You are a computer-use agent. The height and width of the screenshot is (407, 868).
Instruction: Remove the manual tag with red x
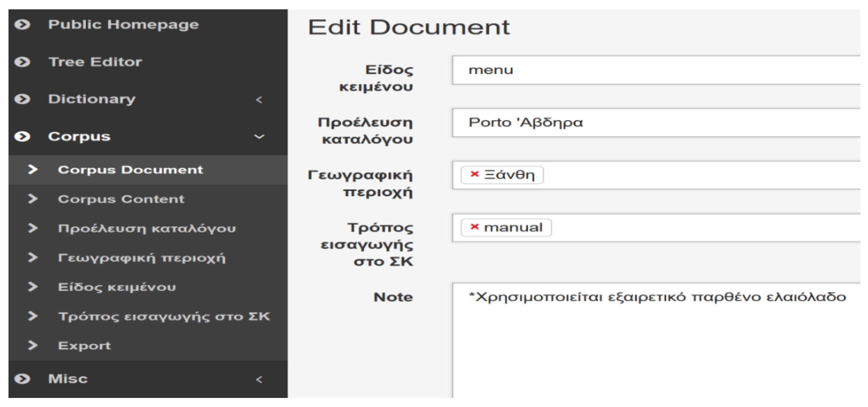click(474, 227)
